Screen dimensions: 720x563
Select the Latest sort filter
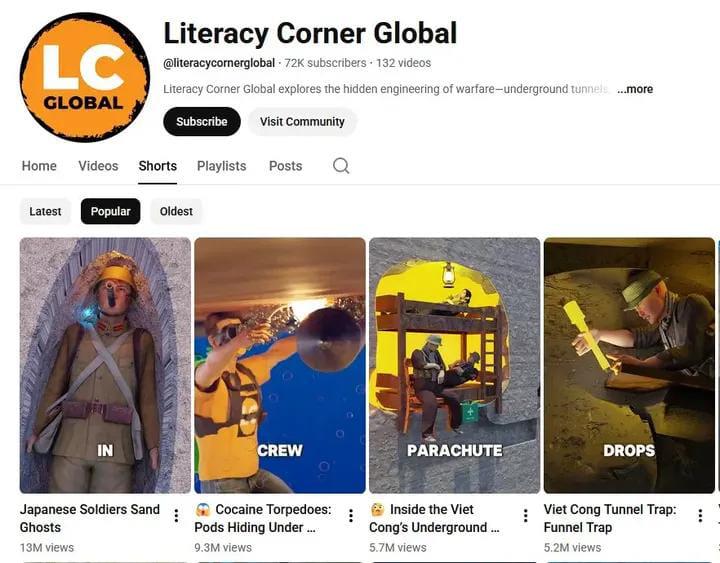pos(45,211)
